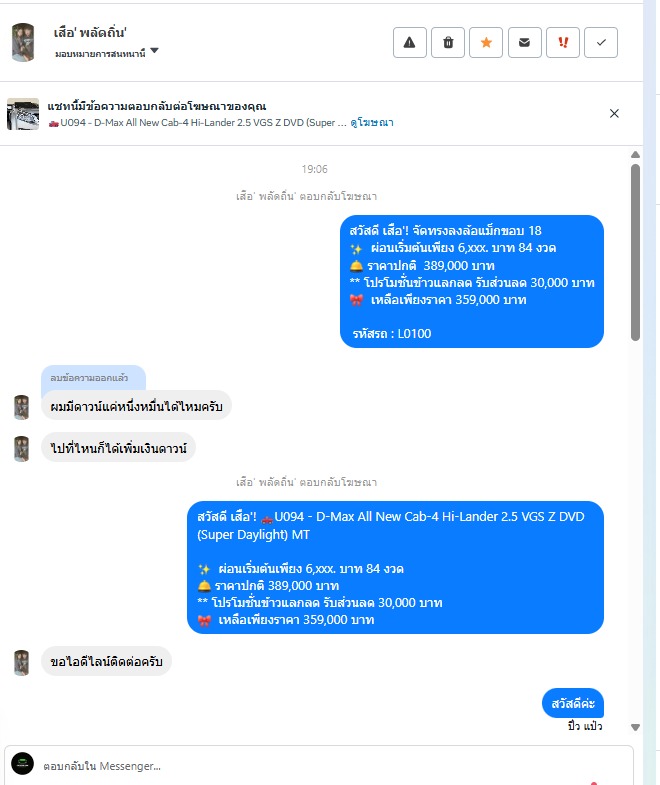Screen dimensions: 660x785
Task: Open ad thumbnail in the banner
Action: 23,114
